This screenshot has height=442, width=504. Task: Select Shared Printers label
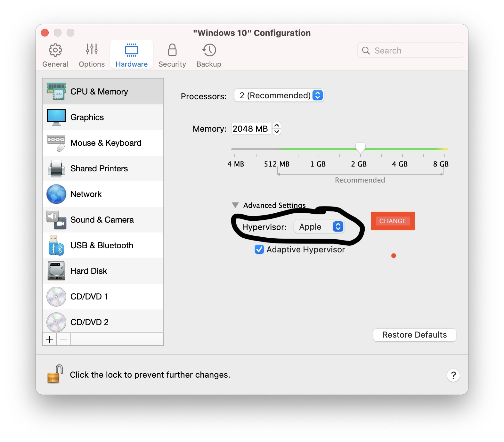click(x=99, y=168)
